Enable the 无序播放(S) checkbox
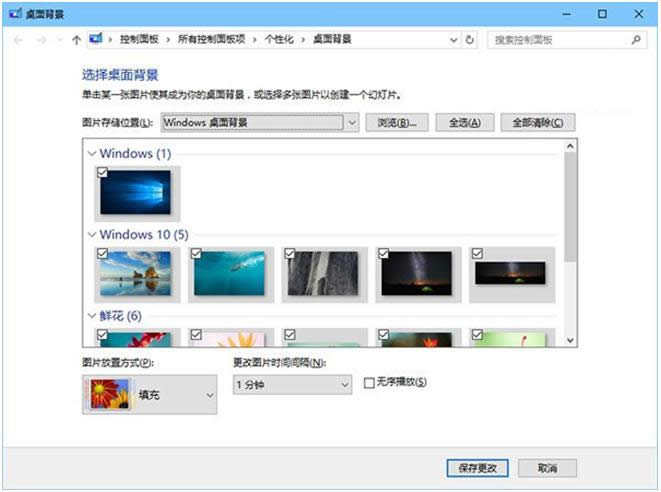661x492 pixels. [369, 383]
